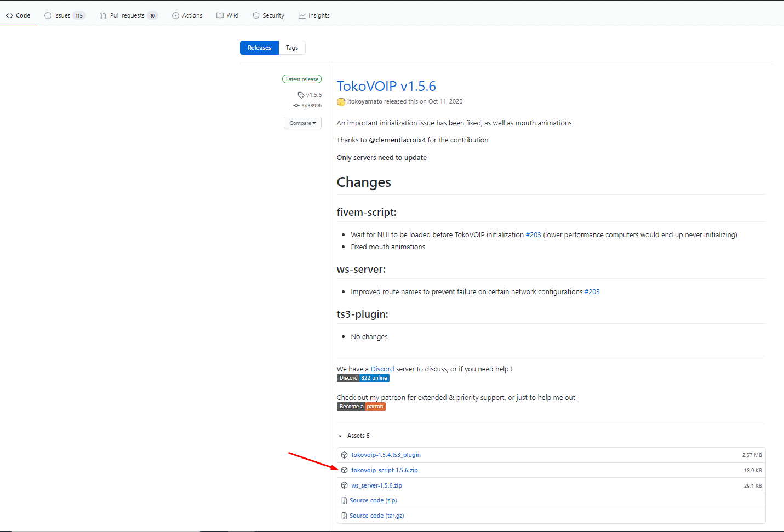Click the file icon beside Source code (tar.gz)
The image size is (784, 532).
(344, 516)
